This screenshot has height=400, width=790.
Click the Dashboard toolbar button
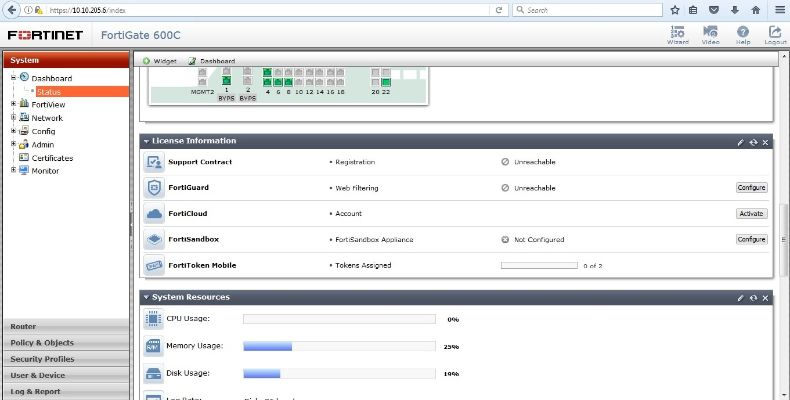212,61
